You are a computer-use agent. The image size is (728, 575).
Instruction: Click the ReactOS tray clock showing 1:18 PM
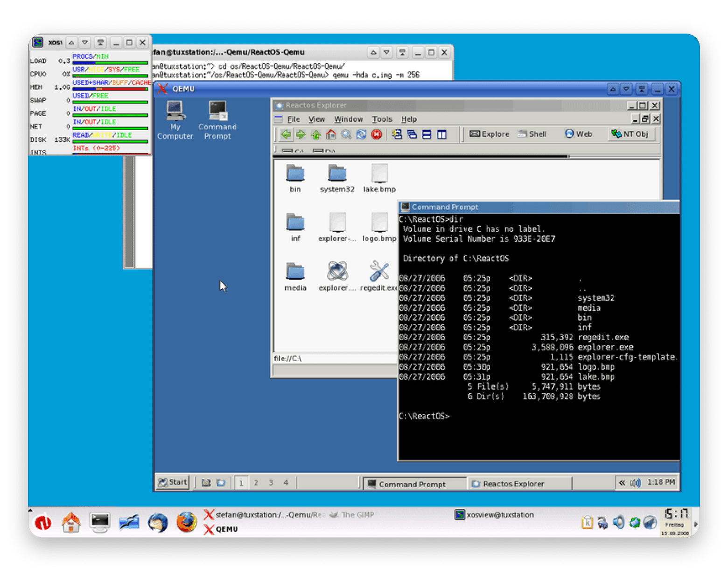point(661,482)
